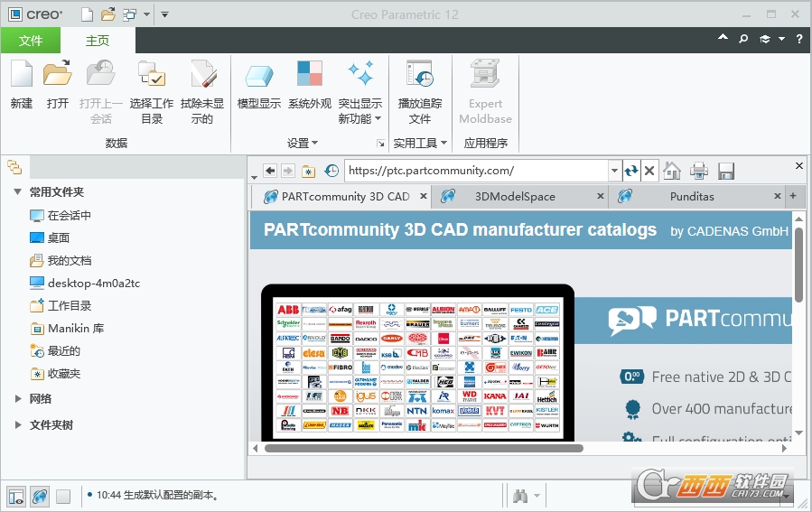The width and height of the screenshot is (812, 512).
Task: Click browser back arrow button
Action: [270, 171]
